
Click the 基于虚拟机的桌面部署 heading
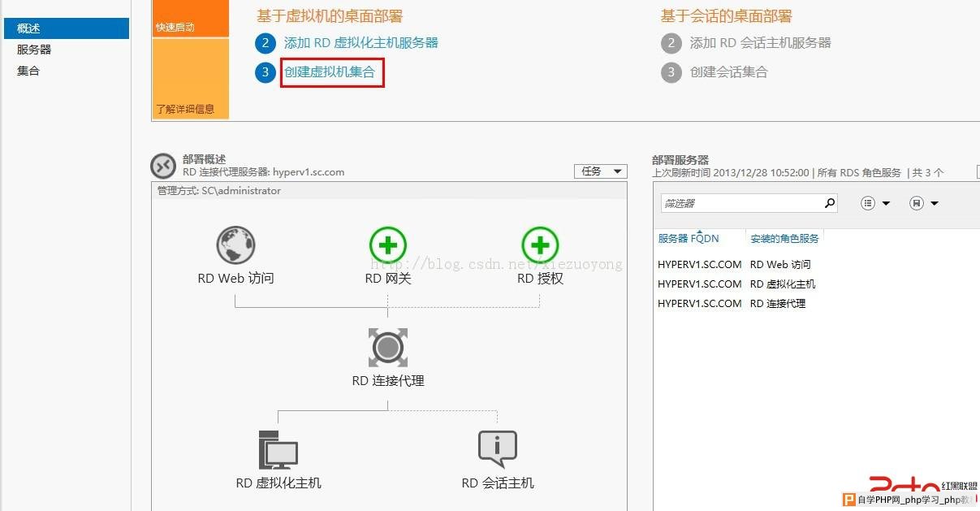tap(330, 16)
